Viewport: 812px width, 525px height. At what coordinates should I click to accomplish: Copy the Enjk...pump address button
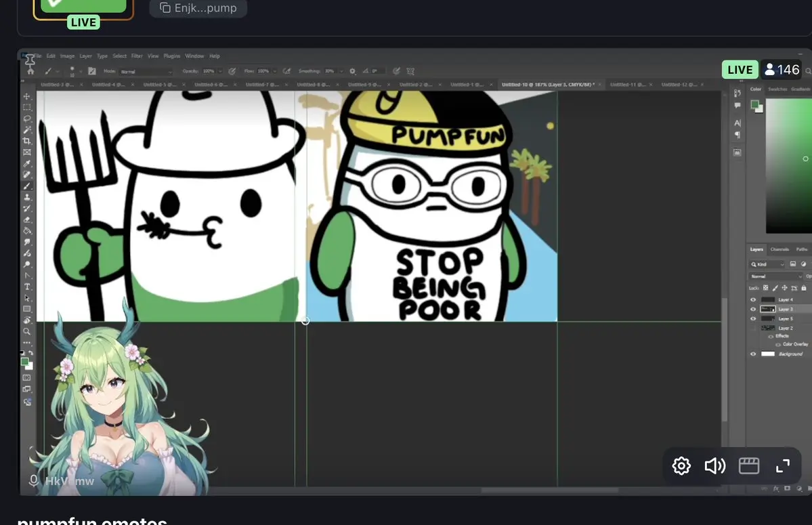pos(198,7)
